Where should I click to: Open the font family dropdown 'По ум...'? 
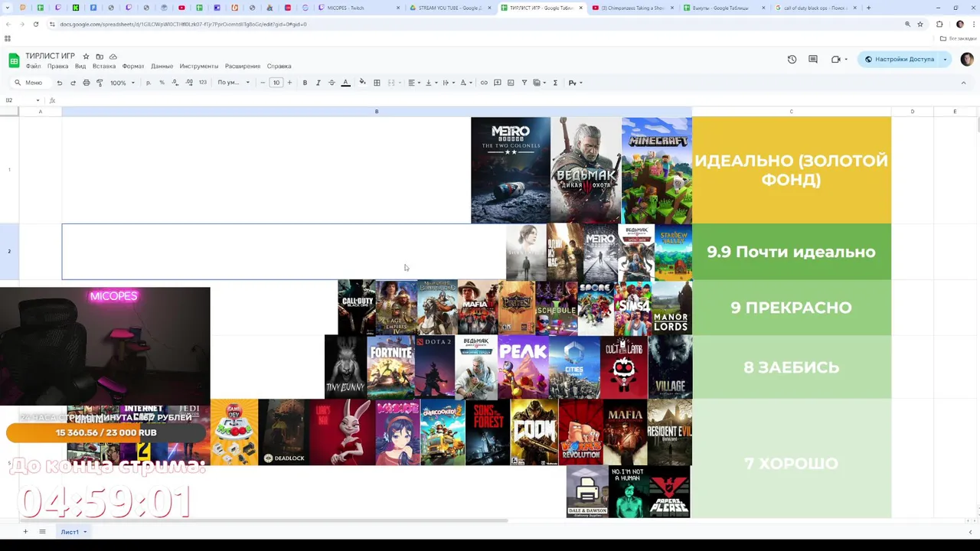(x=234, y=83)
